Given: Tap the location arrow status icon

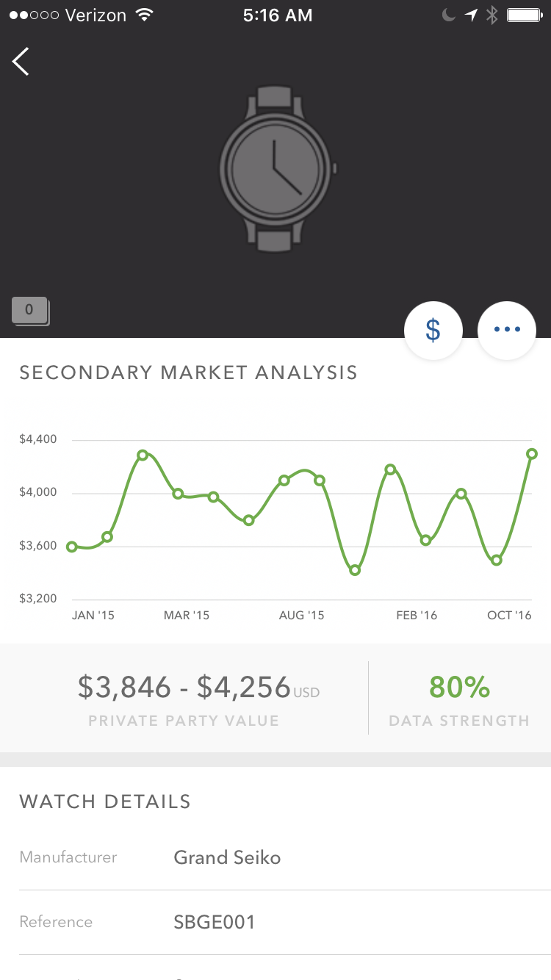Looking at the screenshot, I should coord(471,15).
